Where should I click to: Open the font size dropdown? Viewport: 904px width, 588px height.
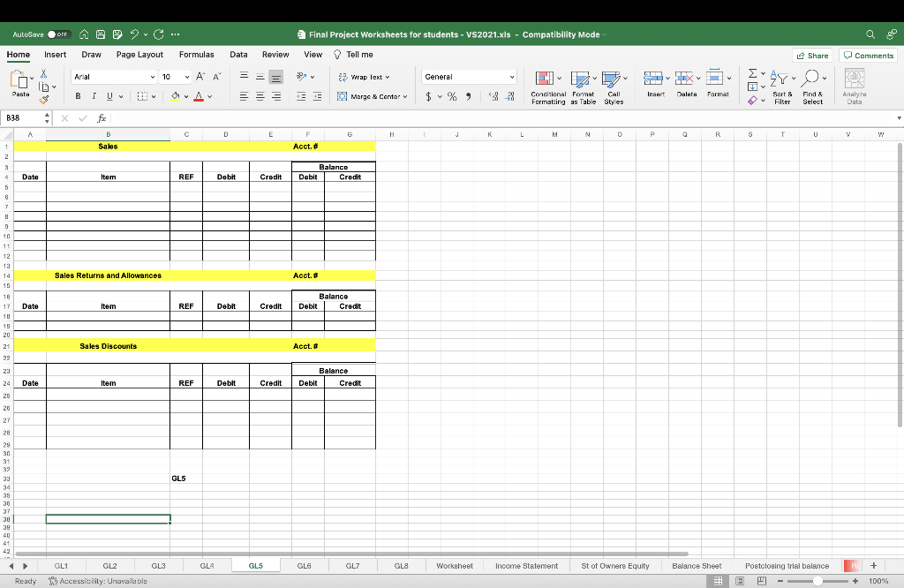pyautogui.click(x=187, y=77)
